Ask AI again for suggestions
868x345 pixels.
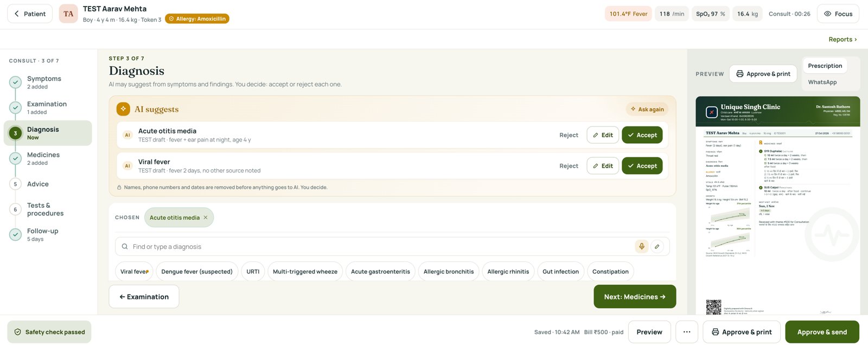click(x=647, y=109)
